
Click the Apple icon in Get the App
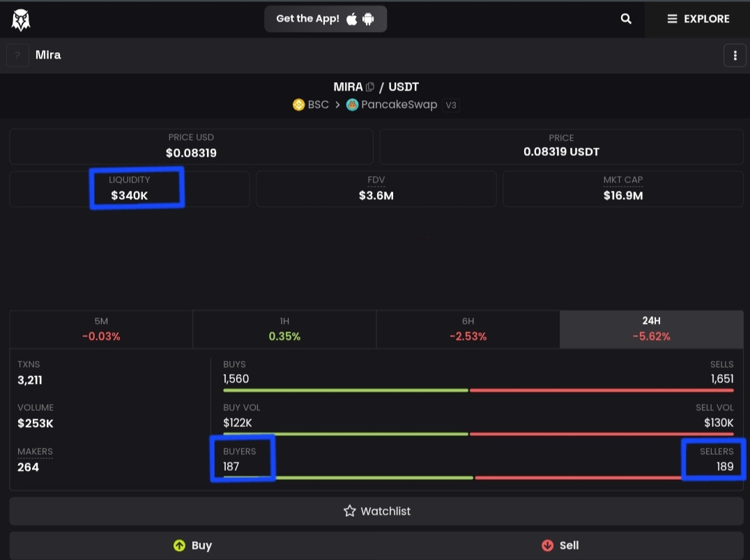pyautogui.click(x=351, y=19)
